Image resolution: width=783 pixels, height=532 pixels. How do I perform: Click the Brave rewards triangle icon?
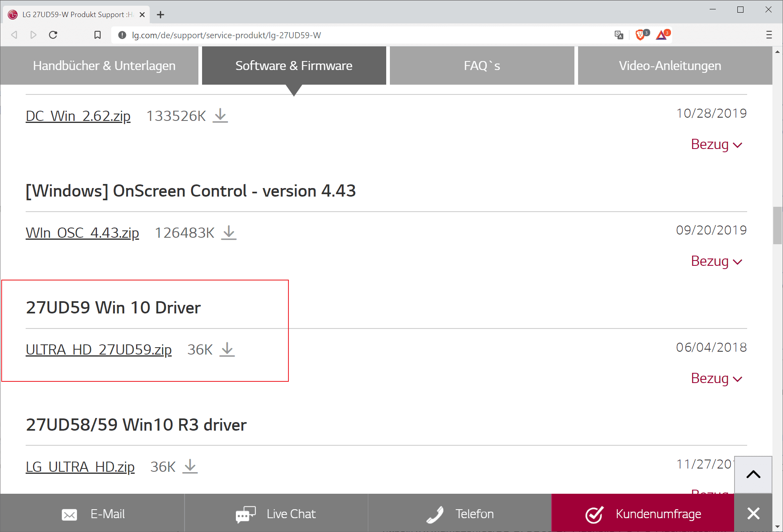click(662, 35)
